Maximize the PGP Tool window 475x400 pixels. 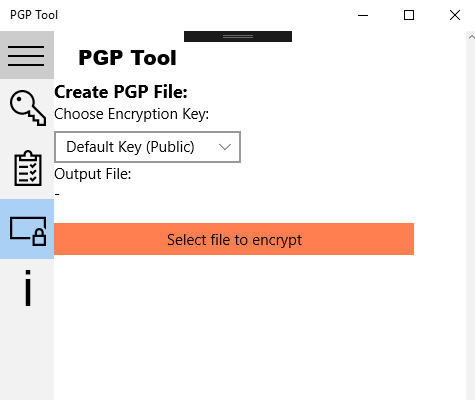click(409, 15)
